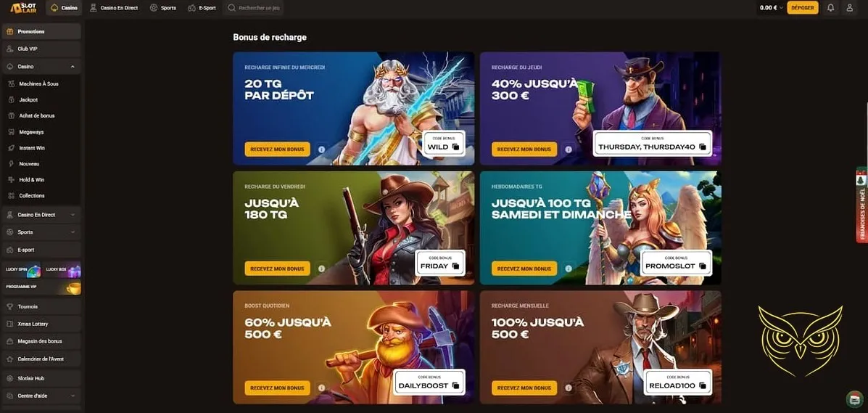
Task: Copy the PROMOSLOT bonus code
Action: coord(703,266)
